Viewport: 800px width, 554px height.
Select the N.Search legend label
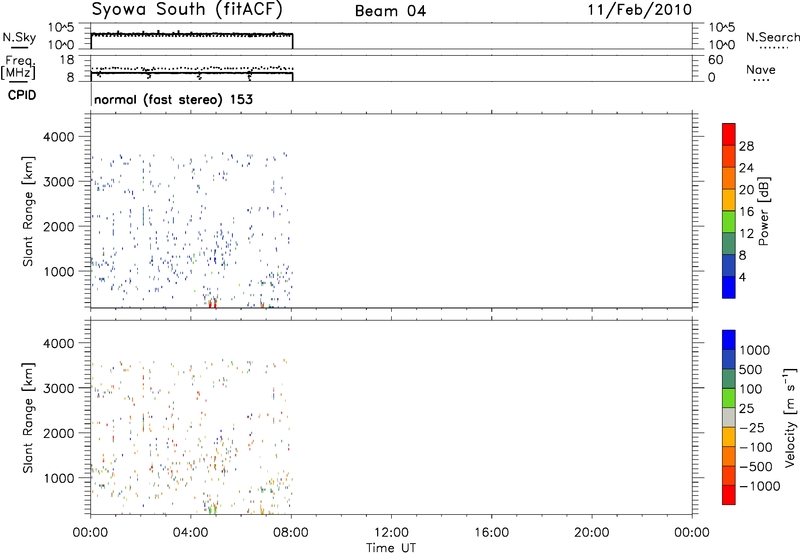pos(772,37)
